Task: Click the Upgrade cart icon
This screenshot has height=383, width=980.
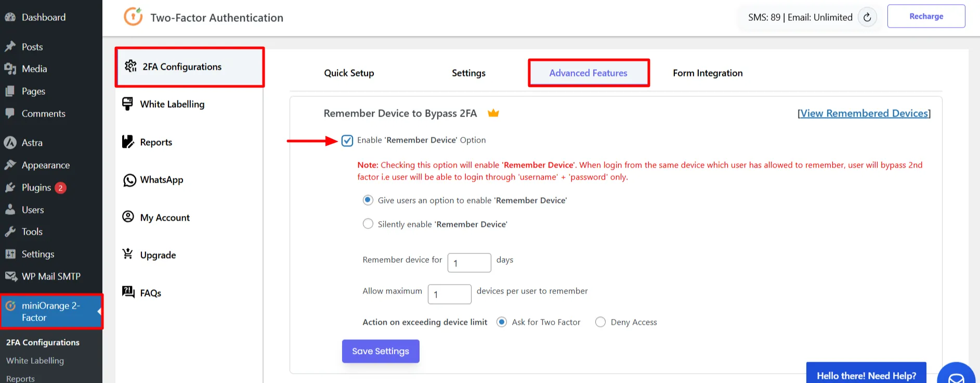Action: click(x=127, y=254)
